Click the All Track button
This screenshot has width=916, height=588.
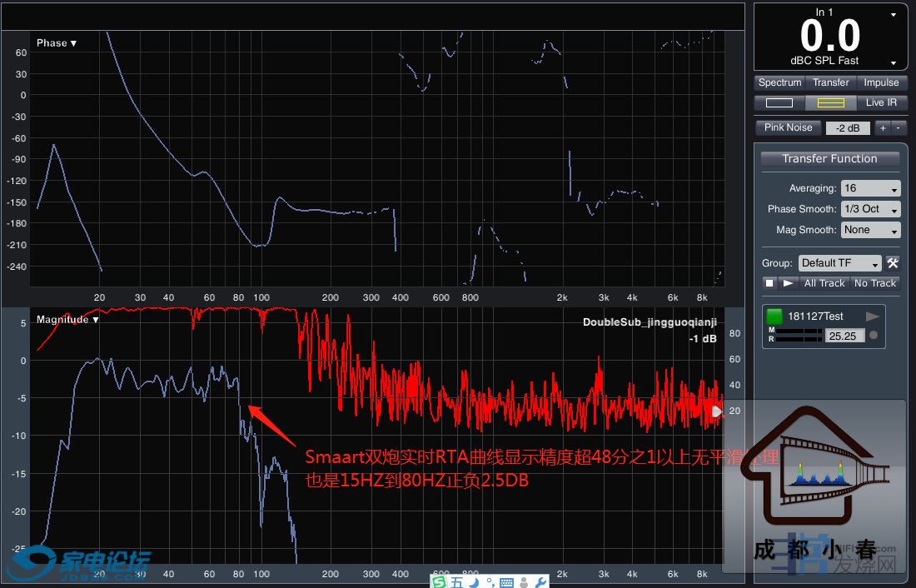pyautogui.click(x=824, y=283)
